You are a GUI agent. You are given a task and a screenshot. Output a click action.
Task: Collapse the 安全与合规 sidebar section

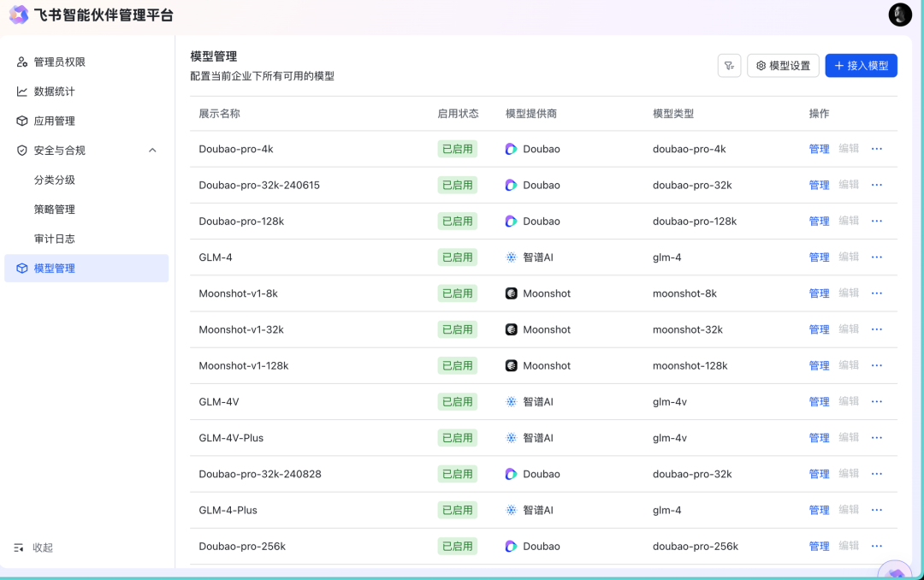coord(152,151)
